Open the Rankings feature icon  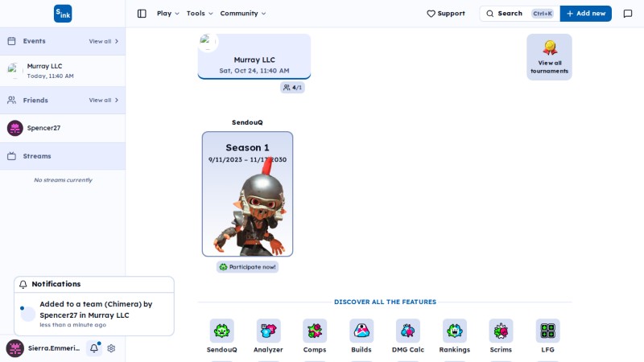tap(455, 331)
